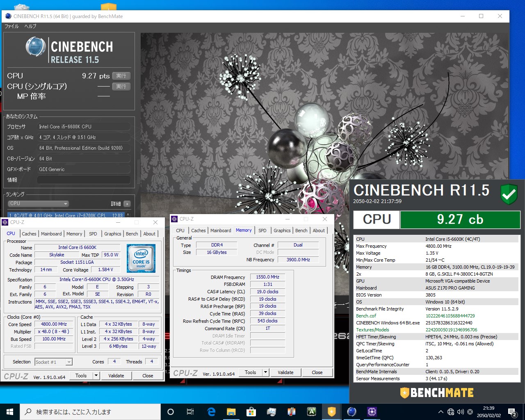Click the Intel Core i5 logo in CPU-Z
Screen dimensions: 525x420
(x=141, y=258)
